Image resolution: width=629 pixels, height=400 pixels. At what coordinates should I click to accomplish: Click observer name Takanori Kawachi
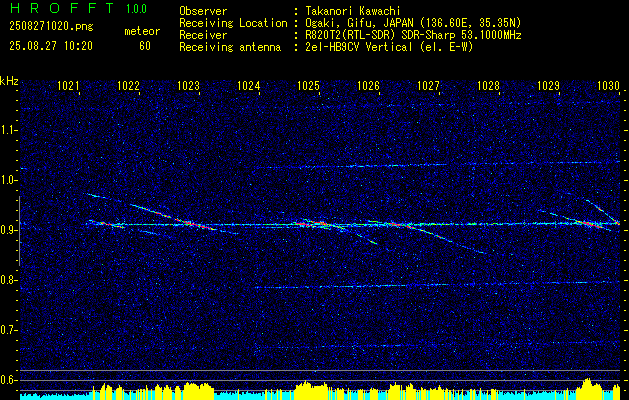352,11
